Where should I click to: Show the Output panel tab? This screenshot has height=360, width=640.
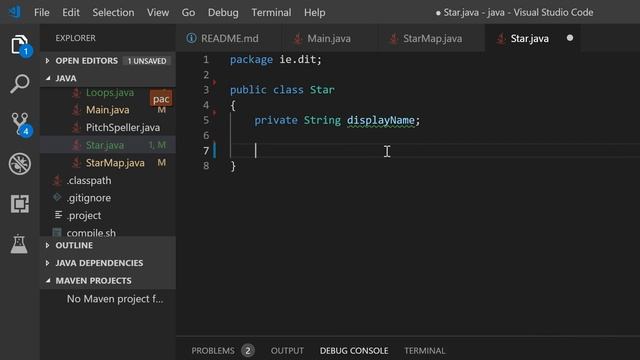pos(287,351)
